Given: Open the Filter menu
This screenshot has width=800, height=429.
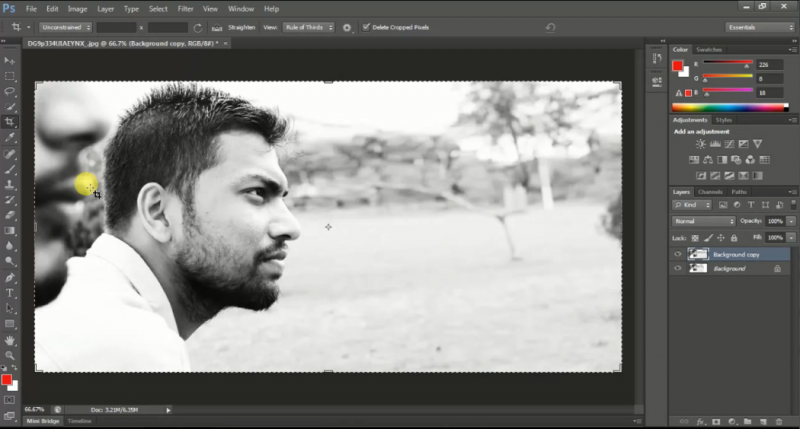Looking at the screenshot, I should (185, 9).
